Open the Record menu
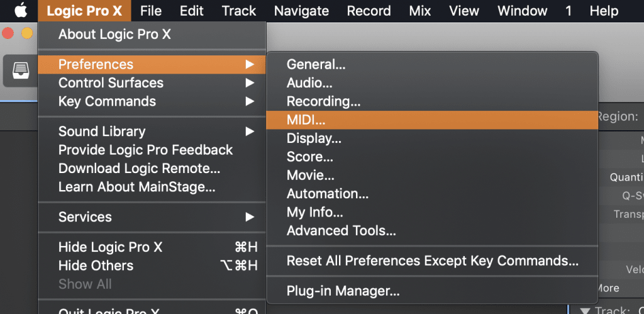The height and width of the screenshot is (314, 644). 369,11
